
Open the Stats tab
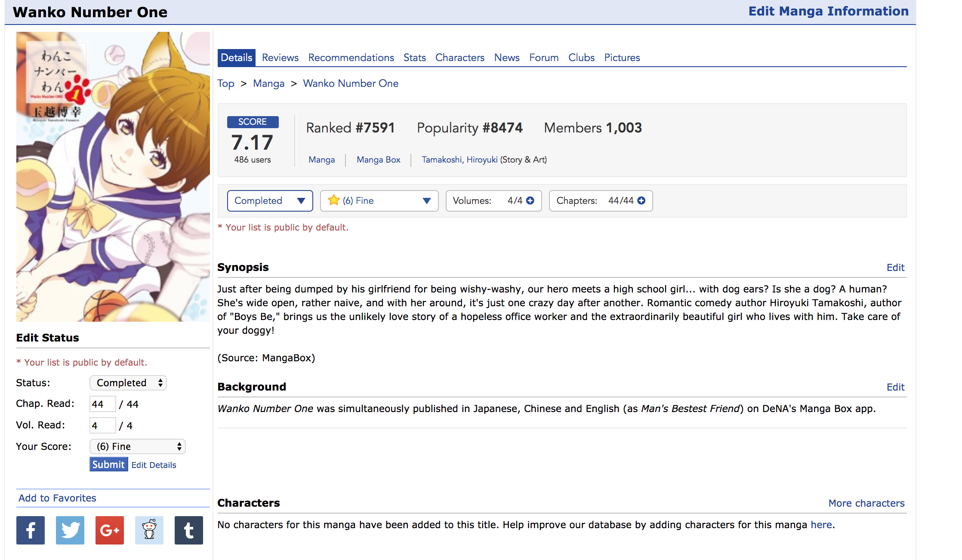coord(415,58)
